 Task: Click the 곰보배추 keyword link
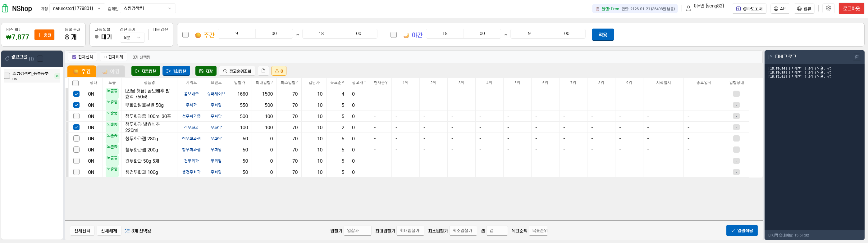[x=191, y=94]
